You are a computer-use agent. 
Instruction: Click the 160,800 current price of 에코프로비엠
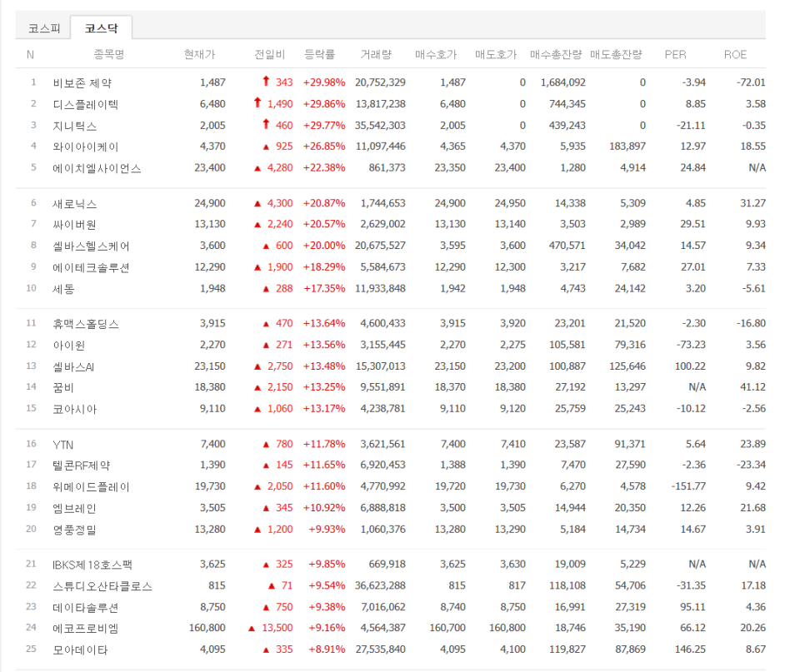[x=207, y=627]
